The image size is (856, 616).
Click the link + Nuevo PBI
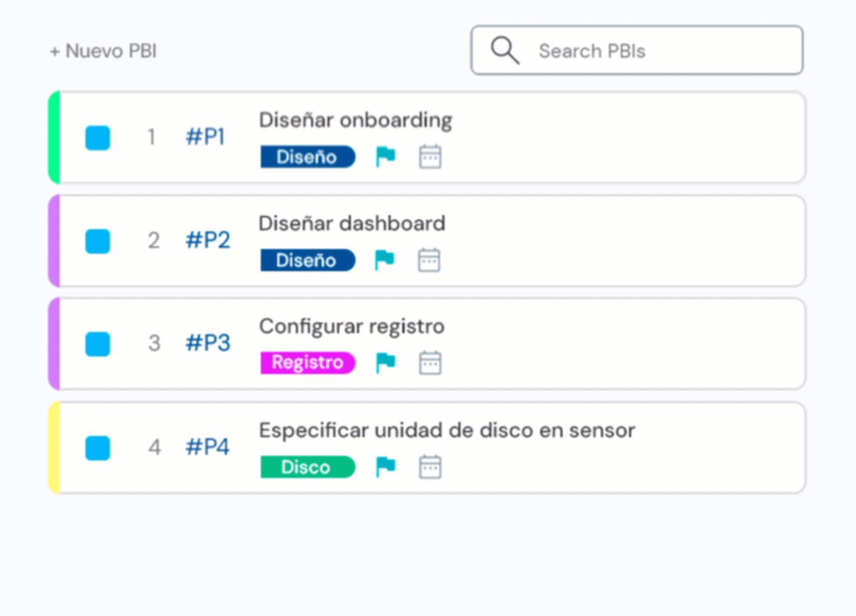point(103,51)
